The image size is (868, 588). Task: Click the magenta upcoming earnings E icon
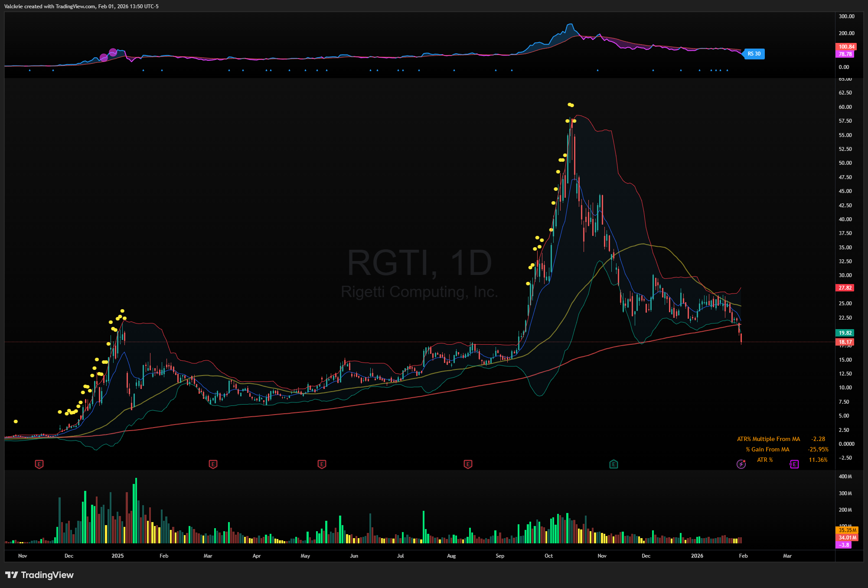point(794,464)
